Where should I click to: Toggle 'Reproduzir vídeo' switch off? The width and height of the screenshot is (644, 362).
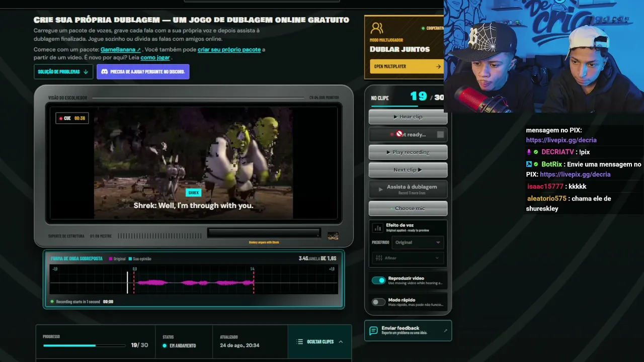[x=378, y=280]
